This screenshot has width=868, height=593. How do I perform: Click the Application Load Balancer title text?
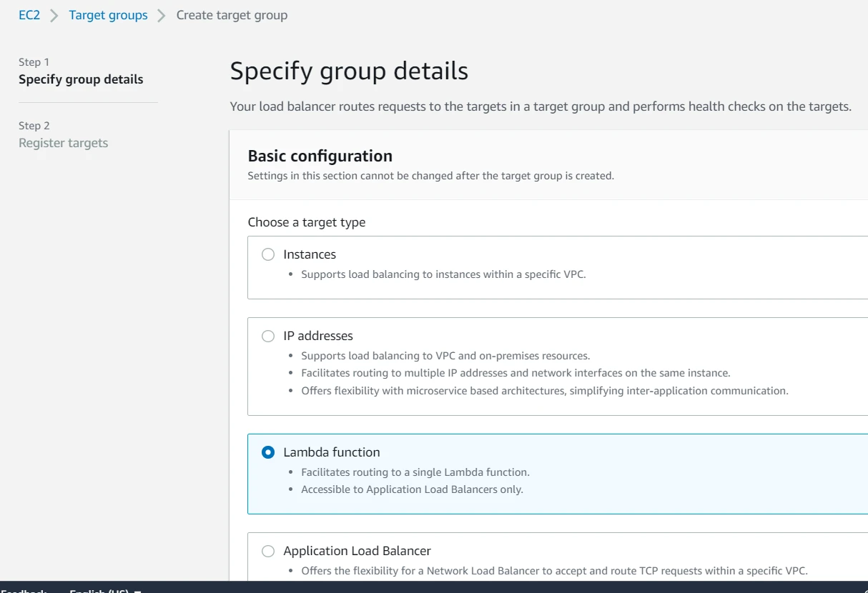[x=357, y=551]
